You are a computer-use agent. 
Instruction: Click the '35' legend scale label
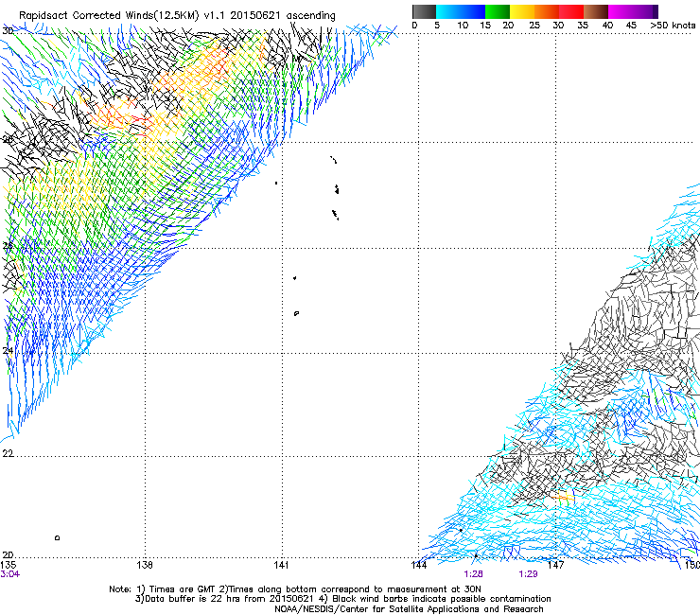(x=583, y=25)
